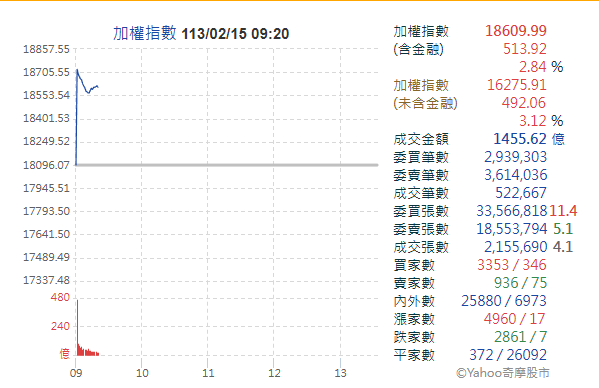Click the 成交金額 label
599x388 pixels.
[x=421, y=139]
